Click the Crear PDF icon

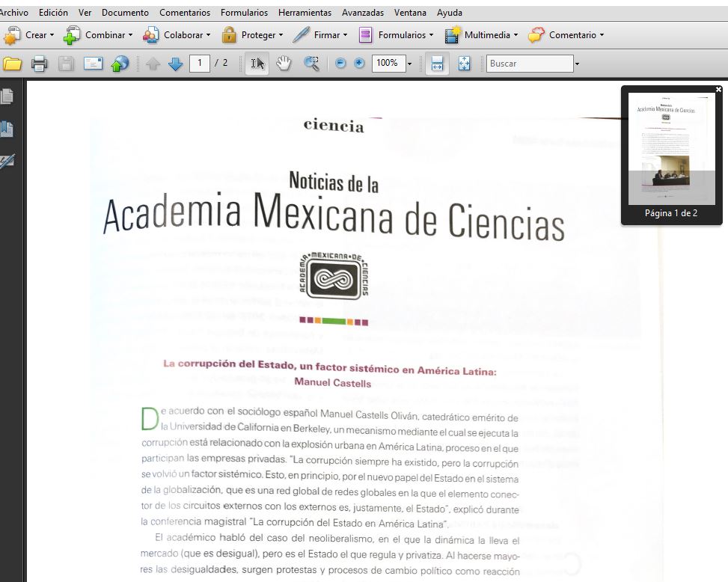(12, 35)
